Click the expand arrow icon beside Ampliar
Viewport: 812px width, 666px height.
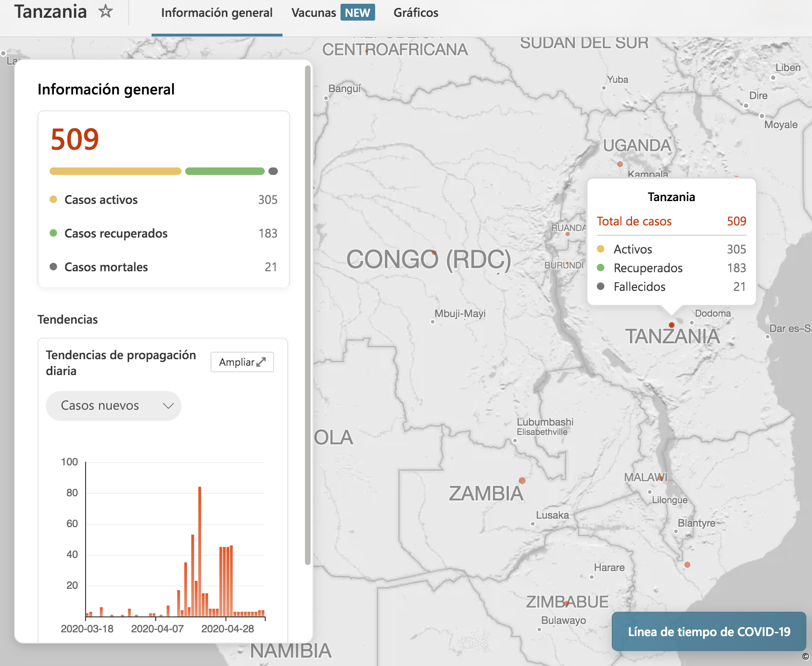[261, 362]
